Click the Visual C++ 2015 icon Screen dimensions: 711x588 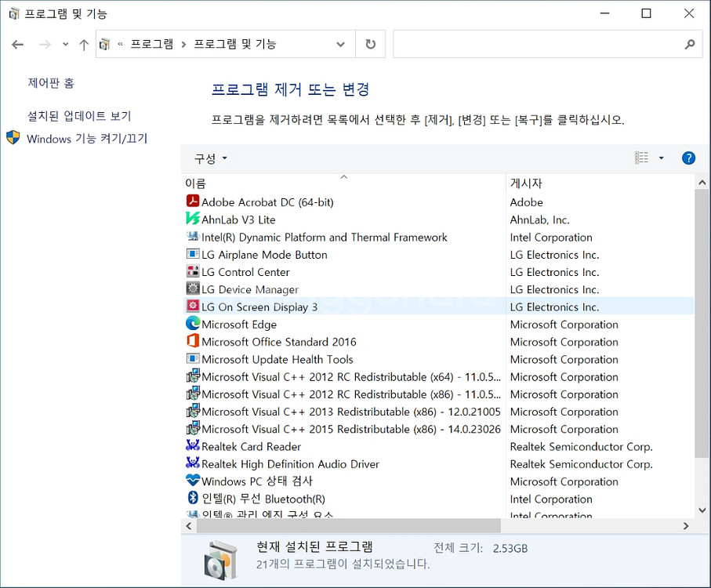[x=193, y=428]
